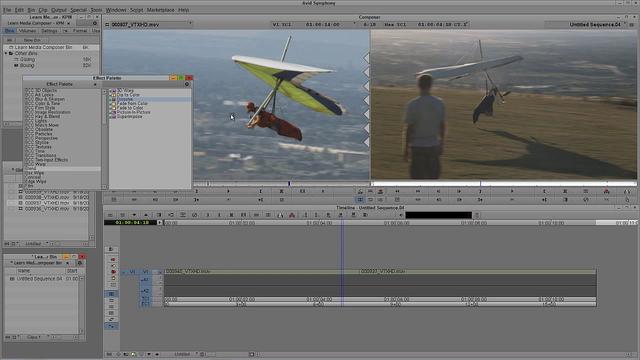Screen dimensions: 640x360
Task: Select the red Lift/Overwrite segment tool
Action: pos(113,260)
